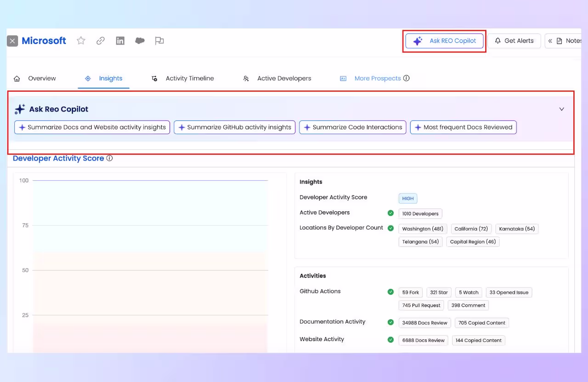Open the More Prospects tab
This screenshot has width=588, height=382.
point(370,79)
